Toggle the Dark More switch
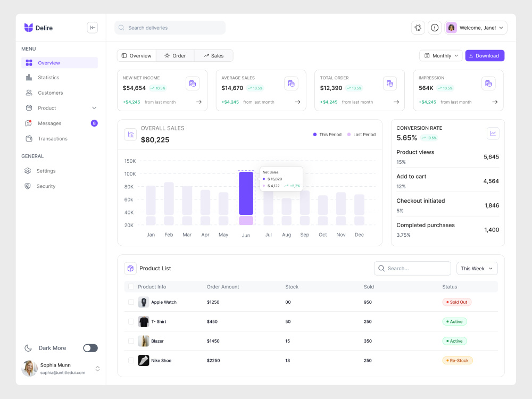Screen dimensions: 532x399 point(90,348)
